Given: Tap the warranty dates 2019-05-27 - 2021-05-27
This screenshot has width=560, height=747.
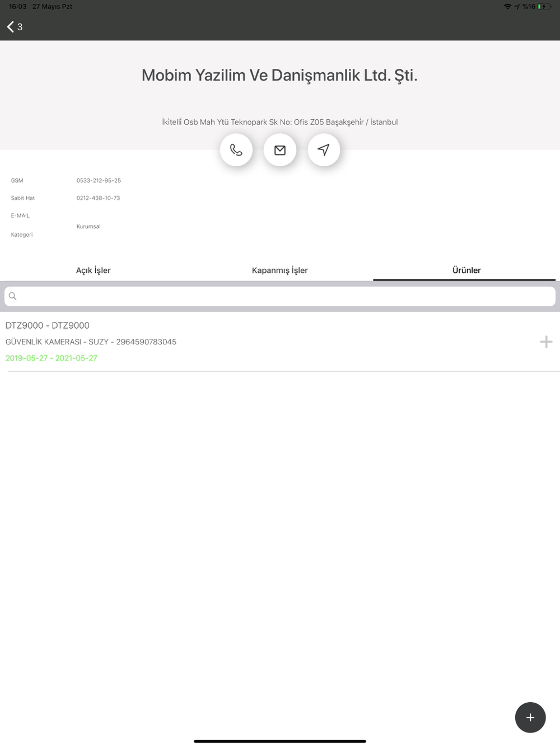Looking at the screenshot, I should [52, 358].
